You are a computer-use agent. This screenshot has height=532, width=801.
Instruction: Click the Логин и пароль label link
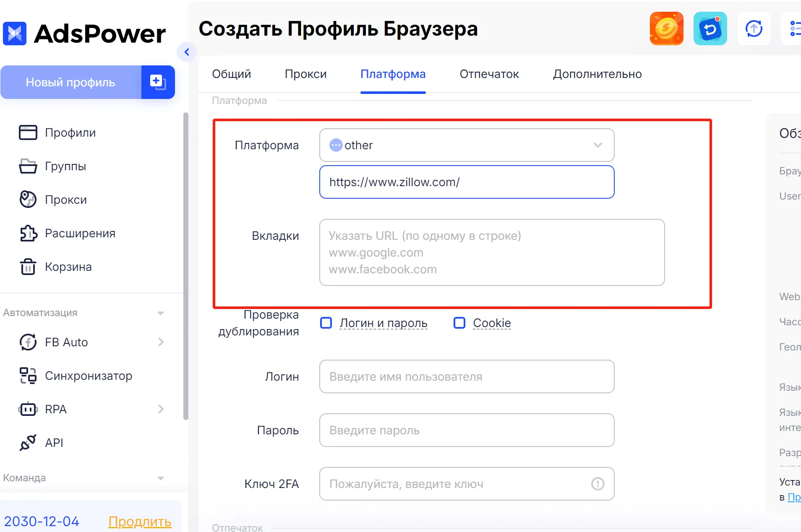click(x=383, y=323)
